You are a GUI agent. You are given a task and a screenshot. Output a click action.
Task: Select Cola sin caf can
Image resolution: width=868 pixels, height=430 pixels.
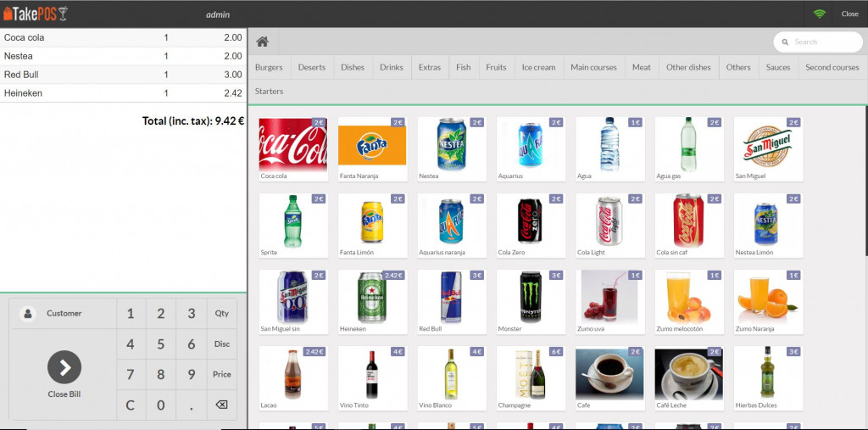pos(689,225)
